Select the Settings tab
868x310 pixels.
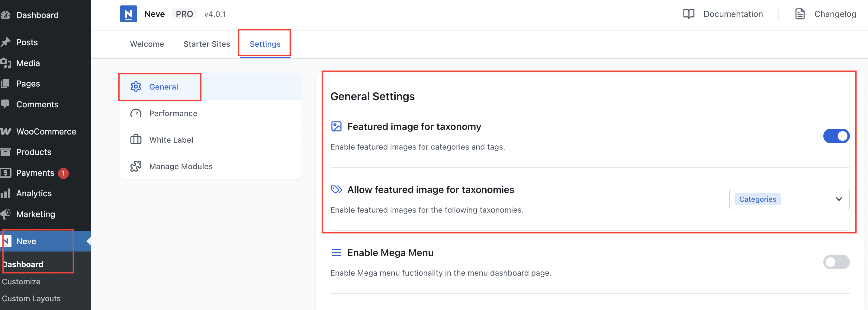[x=265, y=44]
